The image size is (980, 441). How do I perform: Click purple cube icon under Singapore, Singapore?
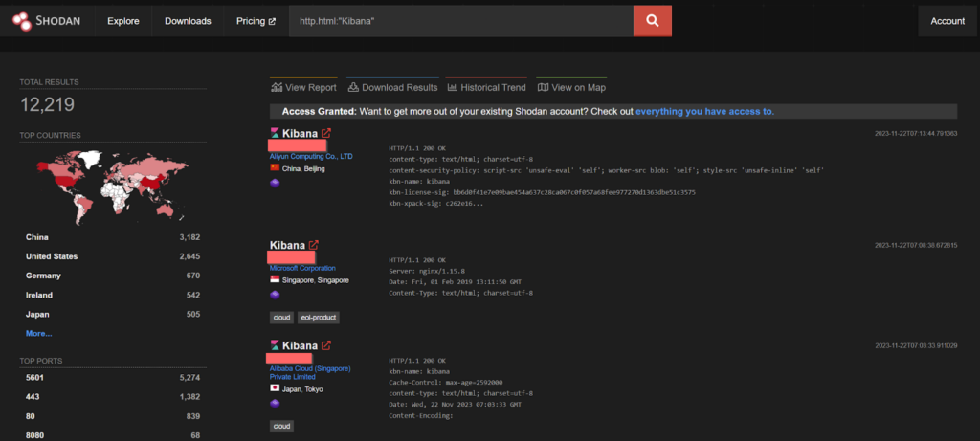pyautogui.click(x=275, y=295)
